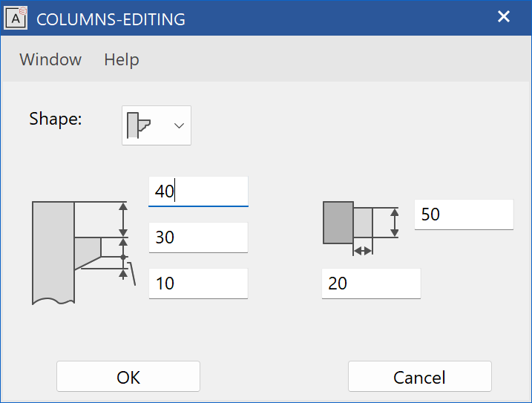Expand the Shape dropdown chevron

178,125
